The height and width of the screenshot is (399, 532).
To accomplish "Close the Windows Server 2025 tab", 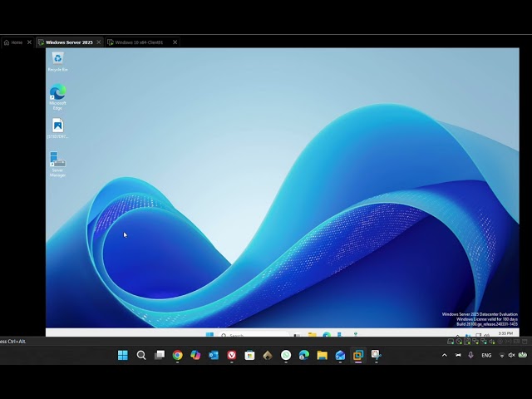I will point(99,42).
